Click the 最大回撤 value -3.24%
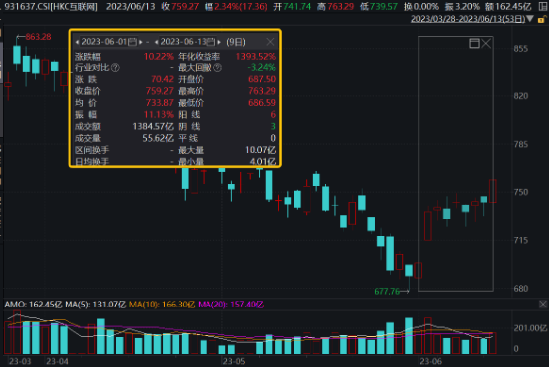Screen dimensions: 550x368 [261, 67]
